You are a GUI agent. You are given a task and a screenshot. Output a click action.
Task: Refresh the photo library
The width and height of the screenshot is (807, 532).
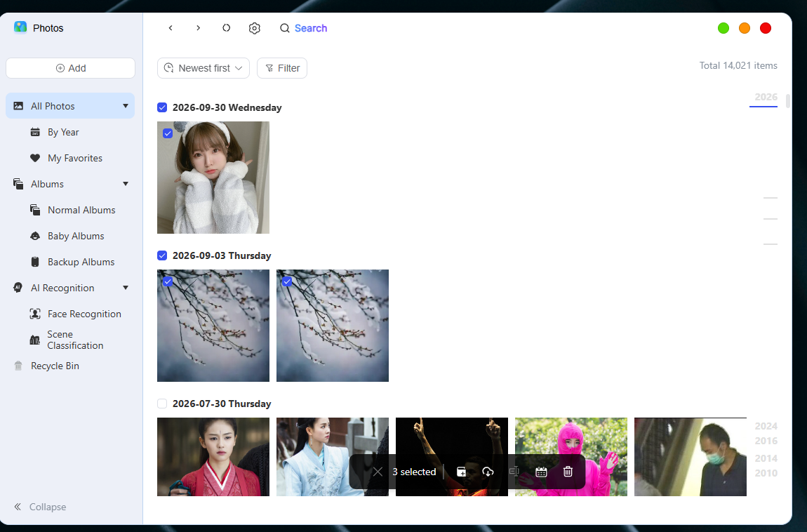pos(227,28)
